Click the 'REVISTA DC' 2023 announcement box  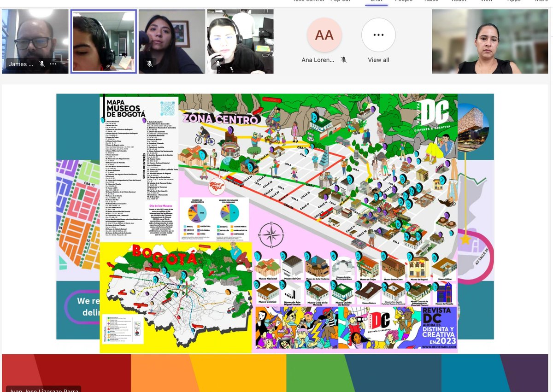[x=439, y=328]
